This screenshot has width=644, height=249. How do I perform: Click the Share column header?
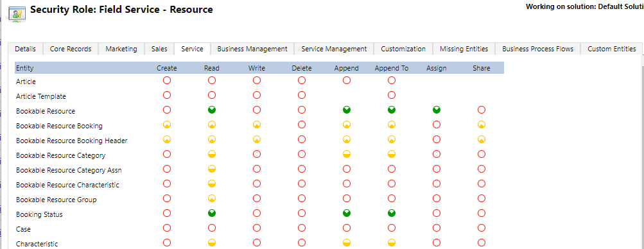click(x=482, y=68)
